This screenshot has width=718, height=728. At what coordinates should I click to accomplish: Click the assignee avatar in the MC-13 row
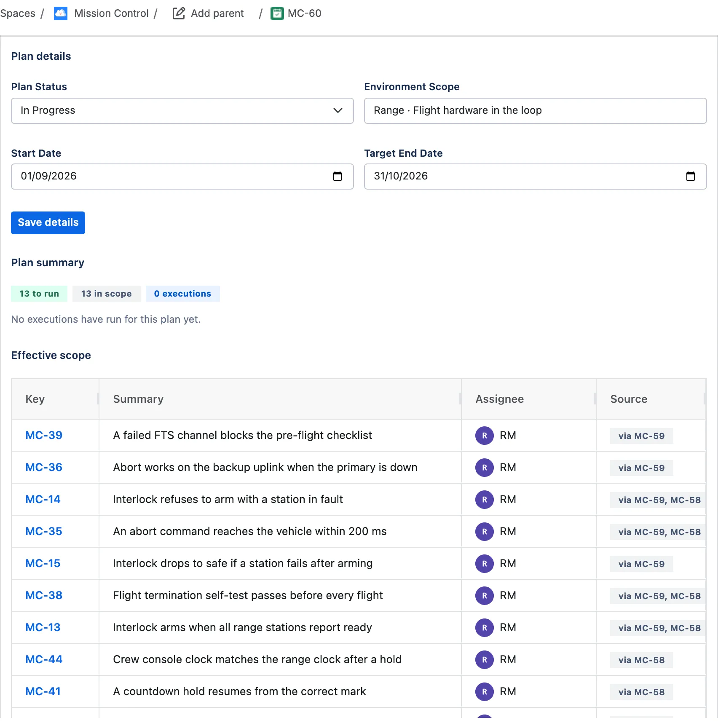pyautogui.click(x=485, y=628)
